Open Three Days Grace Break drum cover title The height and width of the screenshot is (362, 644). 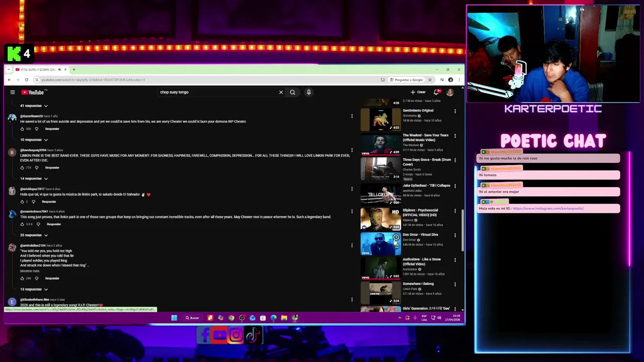coord(427,162)
